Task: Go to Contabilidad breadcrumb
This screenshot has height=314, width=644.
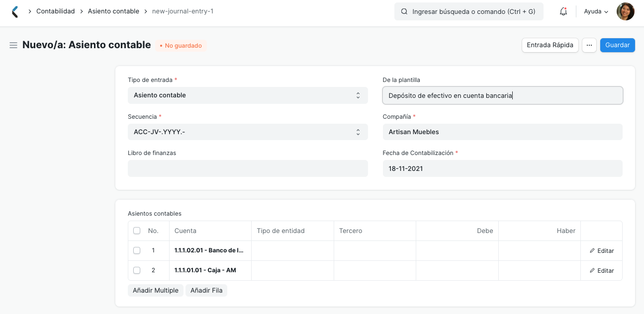Action: click(56, 11)
